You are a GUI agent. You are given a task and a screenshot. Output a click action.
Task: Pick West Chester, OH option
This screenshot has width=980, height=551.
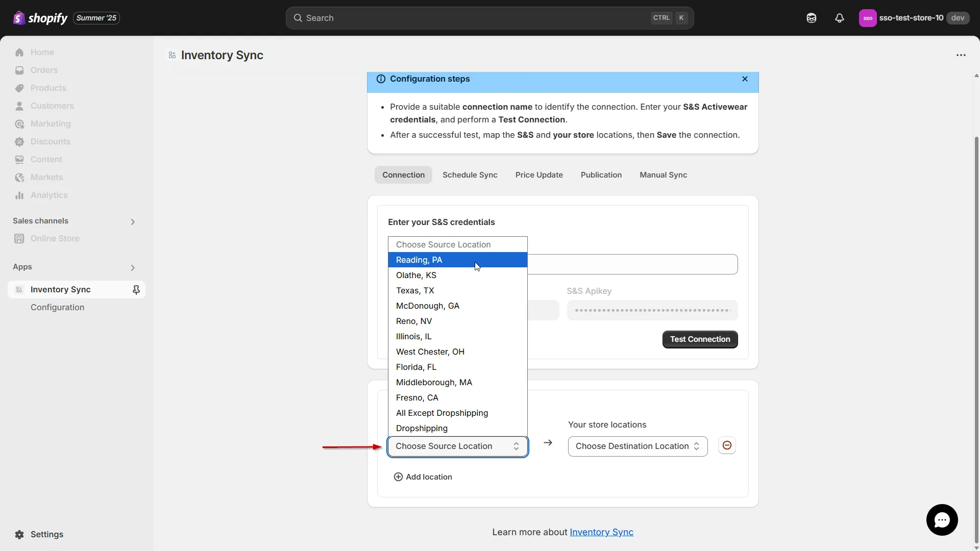coord(458,352)
